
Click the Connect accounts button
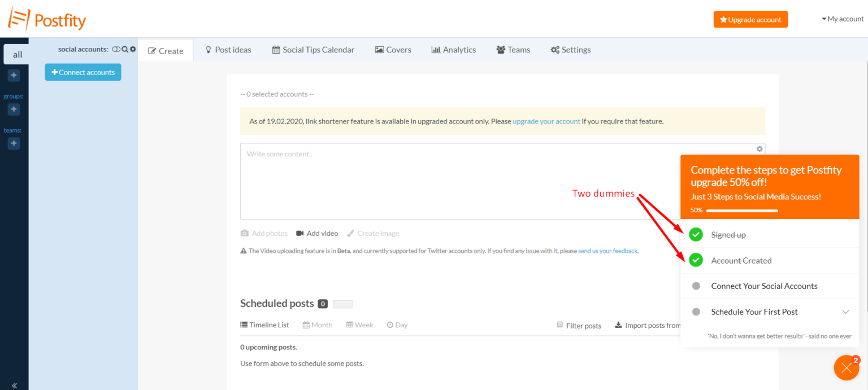pos(83,72)
